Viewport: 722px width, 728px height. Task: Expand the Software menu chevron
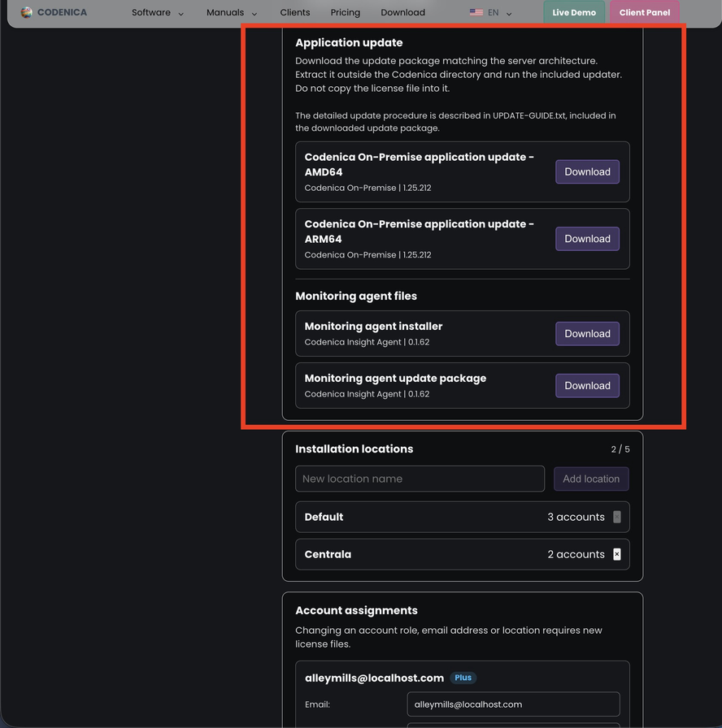[181, 14]
